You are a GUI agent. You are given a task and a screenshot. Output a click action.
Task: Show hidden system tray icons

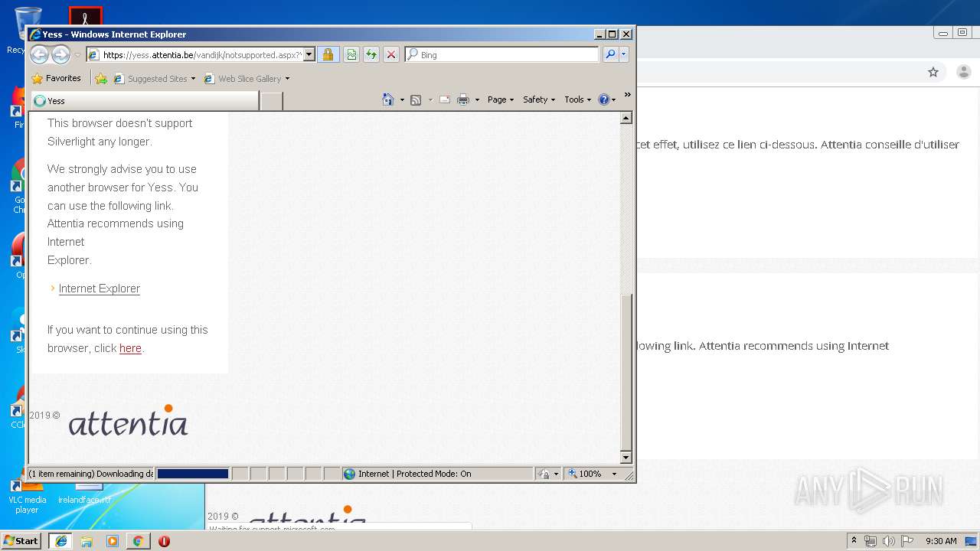(x=854, y=541)
